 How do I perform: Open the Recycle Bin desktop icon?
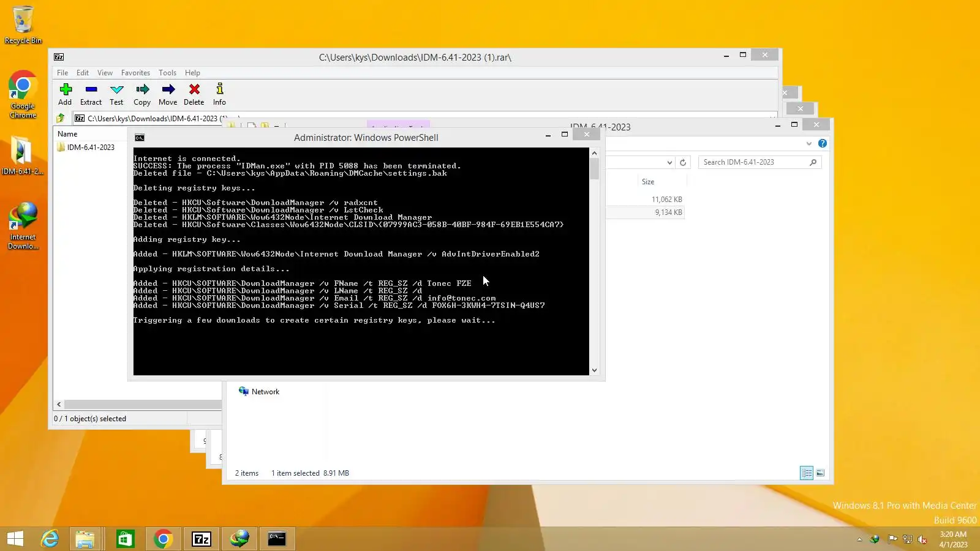tap(23, 25)
